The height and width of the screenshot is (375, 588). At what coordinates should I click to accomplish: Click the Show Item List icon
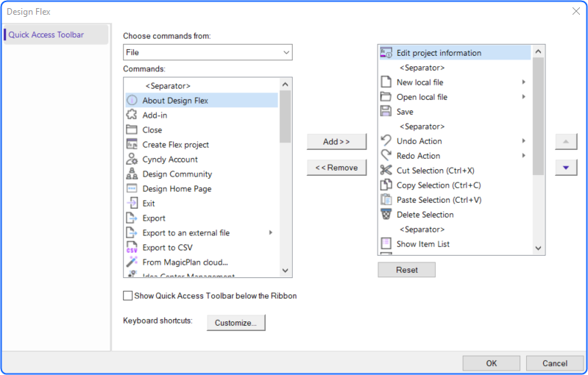[386, 244]
